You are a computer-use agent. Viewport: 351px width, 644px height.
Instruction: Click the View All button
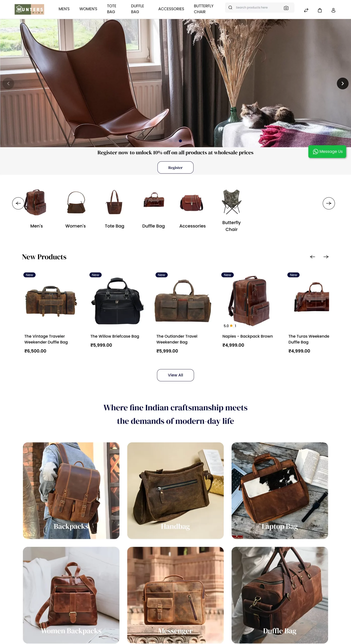click(175, 375)
